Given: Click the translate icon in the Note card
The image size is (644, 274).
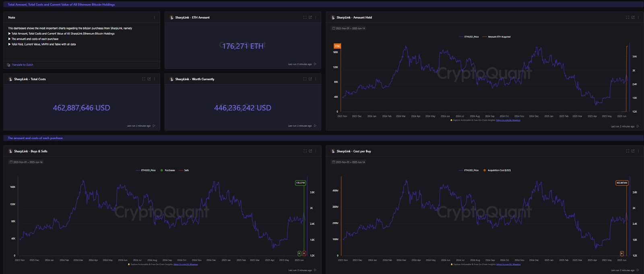Looking at the screenshot, I should click(x=9, y=65).
